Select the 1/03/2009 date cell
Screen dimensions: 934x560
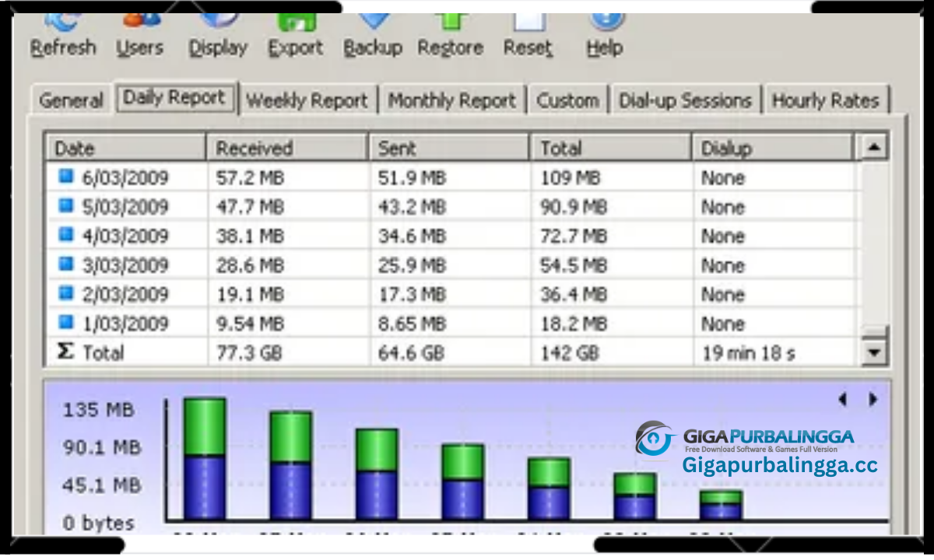click(125, 324)
